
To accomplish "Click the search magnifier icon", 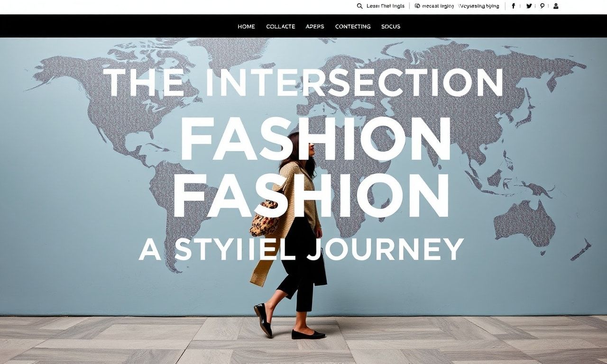I will click(x=359, y=6).
